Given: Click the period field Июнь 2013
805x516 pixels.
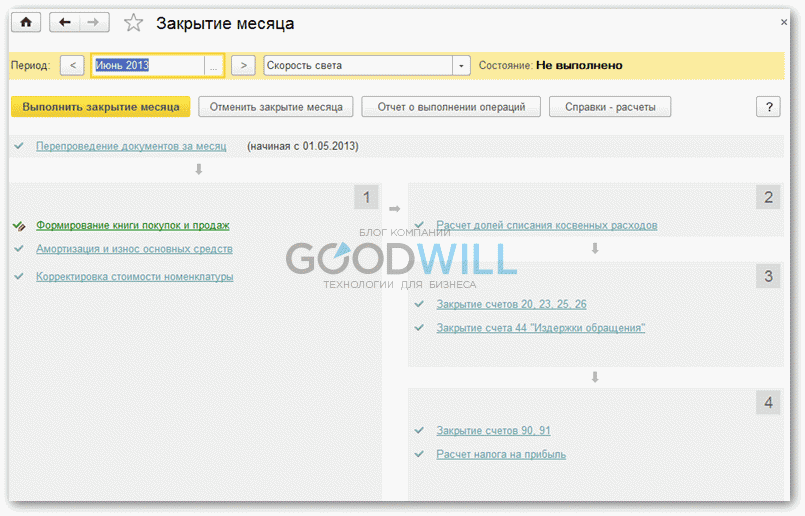Looking at the screenshot, I should pos(148,66).
